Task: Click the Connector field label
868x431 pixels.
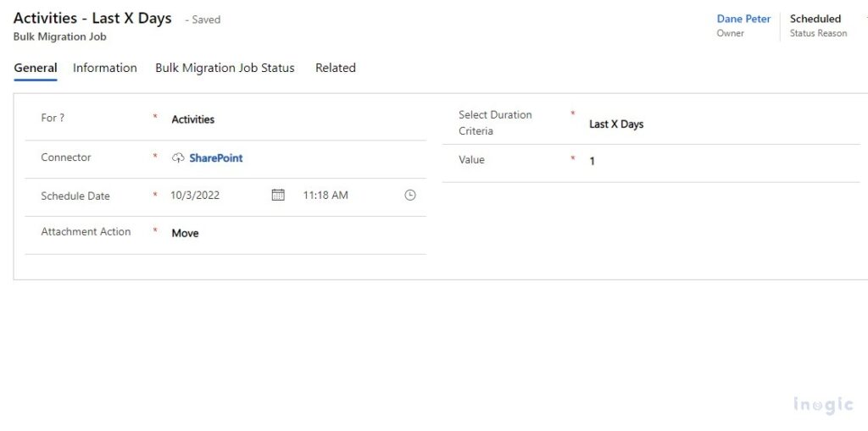Action: click(x=66, y=157)
